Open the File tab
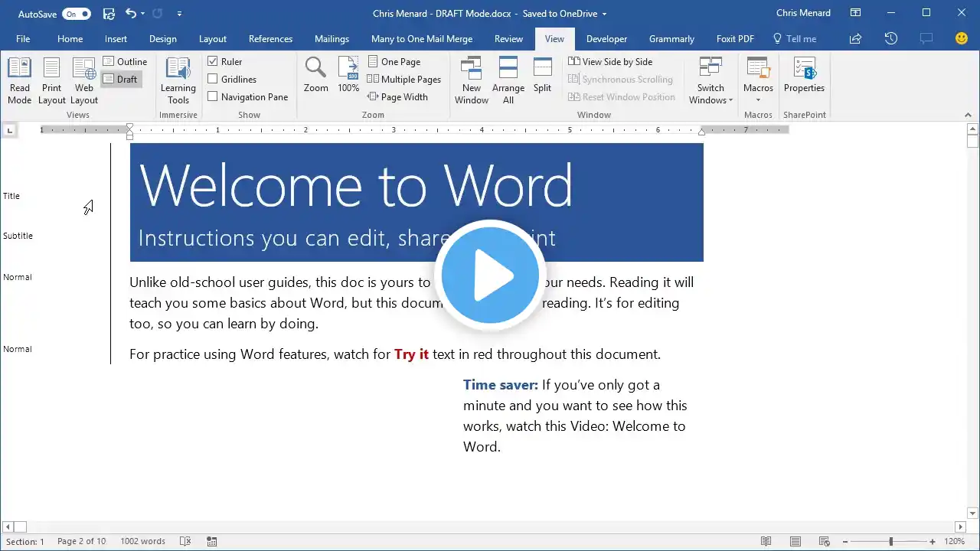The width and height of the screenshot is (980, 551). pos(23,39)
